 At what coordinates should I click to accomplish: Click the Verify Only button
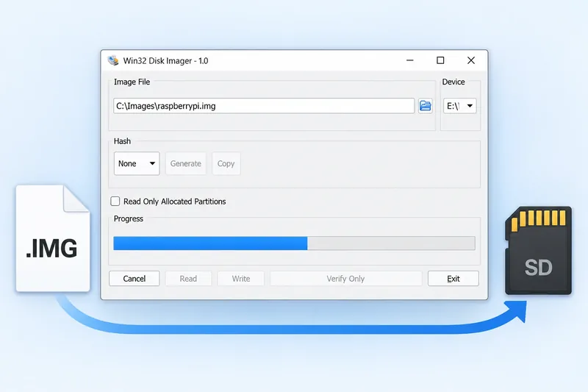pyautogui.click(x=345, y=279)
